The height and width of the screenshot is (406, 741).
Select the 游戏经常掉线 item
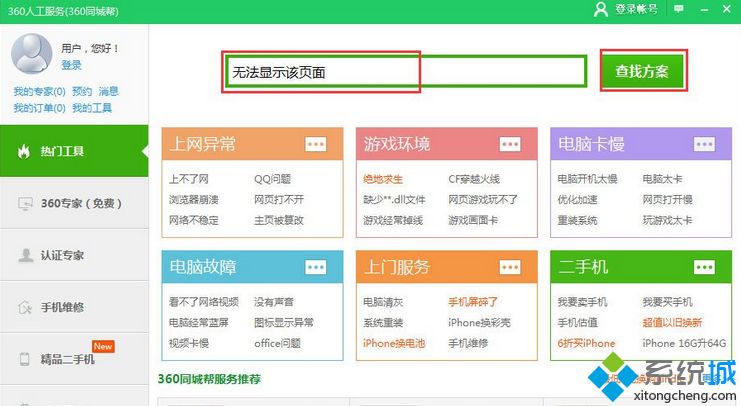tap(393, 220)
